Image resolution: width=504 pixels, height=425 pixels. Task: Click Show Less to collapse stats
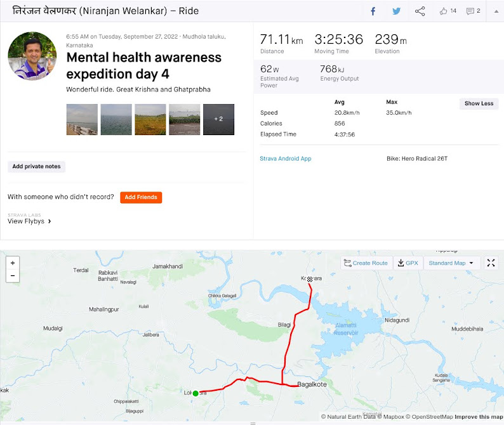(x=479, y=103)
